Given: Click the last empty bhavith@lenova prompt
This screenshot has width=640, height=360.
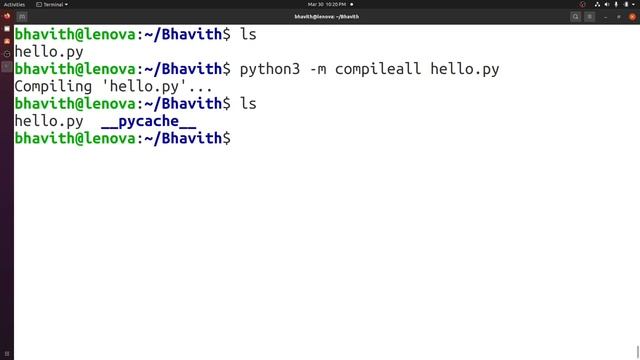Looking at the screenshot, I should tap(122, 138).
